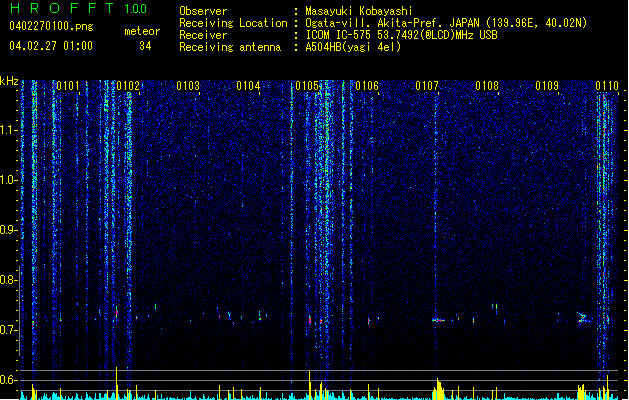Click the date stamp 04.02.27 01:00
Viewport: 629px width, 400px height.
click(x=51, y=46)
